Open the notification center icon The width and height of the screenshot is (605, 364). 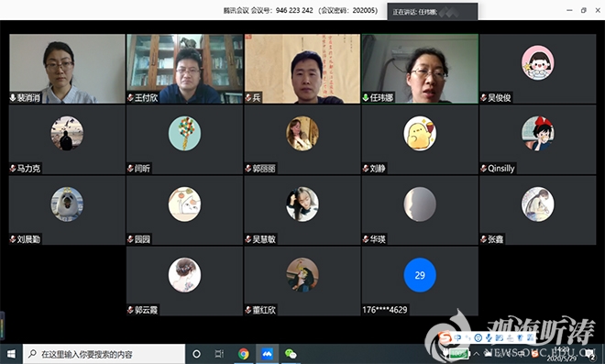point(590,354)
